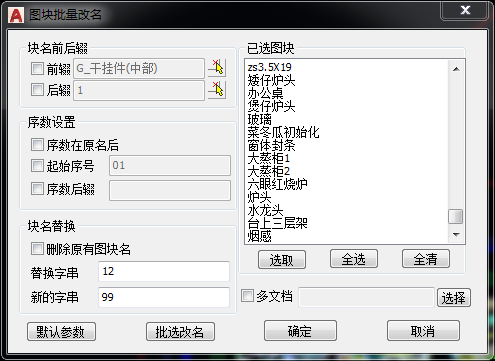Select block 大蒸柜1 in the list
The width and height of the screenshot is (495, 361).
click(x=269, y=158)
